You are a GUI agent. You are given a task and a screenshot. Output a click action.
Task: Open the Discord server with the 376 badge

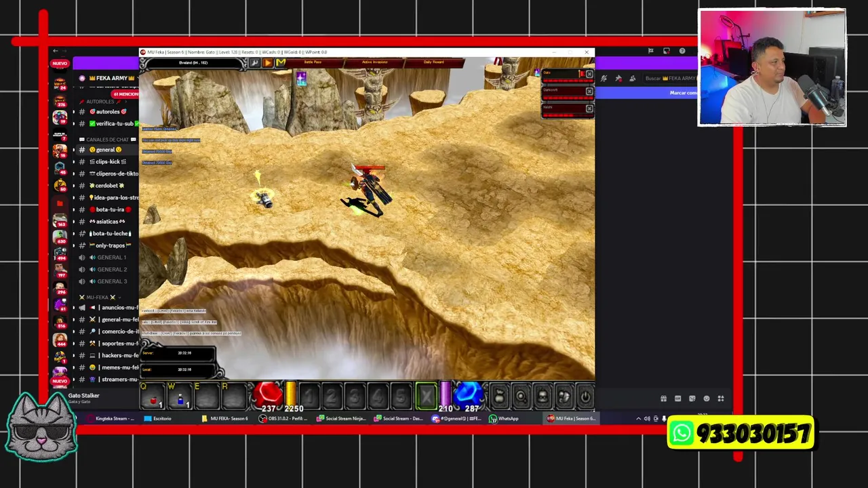[x=60, y=101]
